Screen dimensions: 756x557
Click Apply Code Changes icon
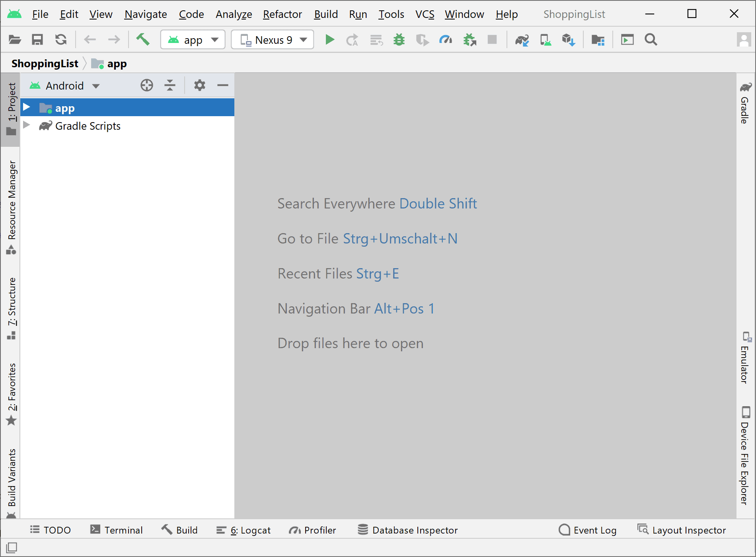[x=376, y=40]
